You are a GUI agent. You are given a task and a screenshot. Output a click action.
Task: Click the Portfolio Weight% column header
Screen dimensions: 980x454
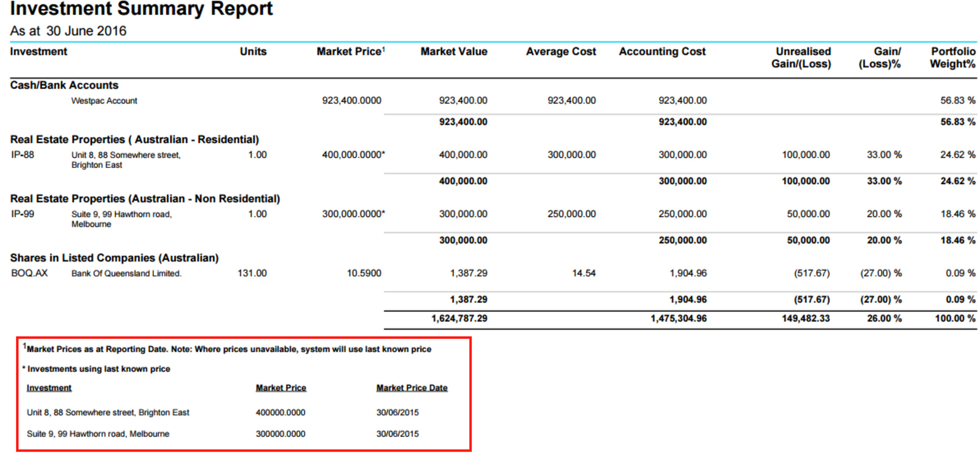coord(952,58)
